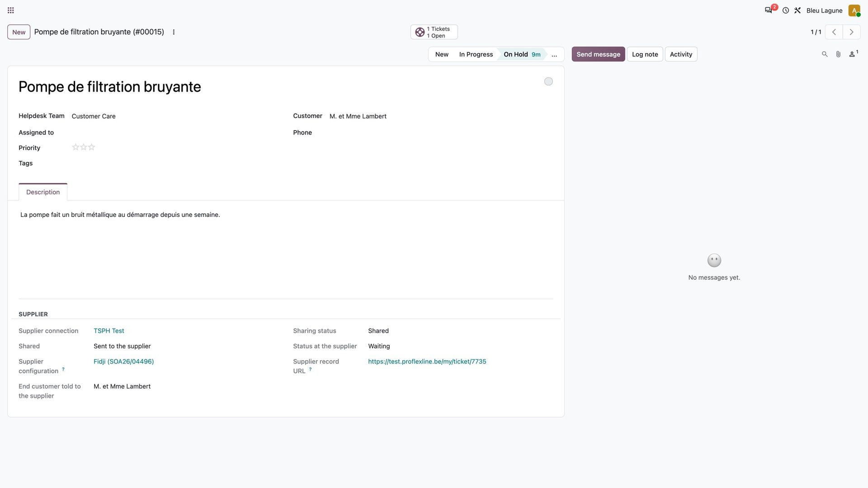Click the user avatar in top bar

click(x=854, y=10)
